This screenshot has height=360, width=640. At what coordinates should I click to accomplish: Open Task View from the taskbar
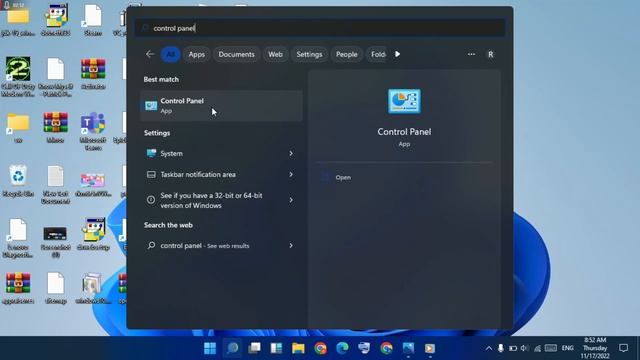click(x=254, y=348)
